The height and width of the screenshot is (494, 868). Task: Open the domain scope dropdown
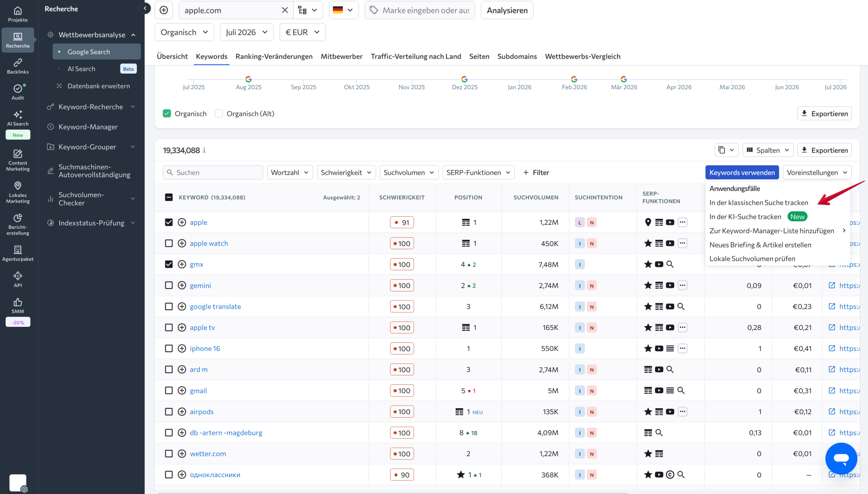(x=308, y=10)
